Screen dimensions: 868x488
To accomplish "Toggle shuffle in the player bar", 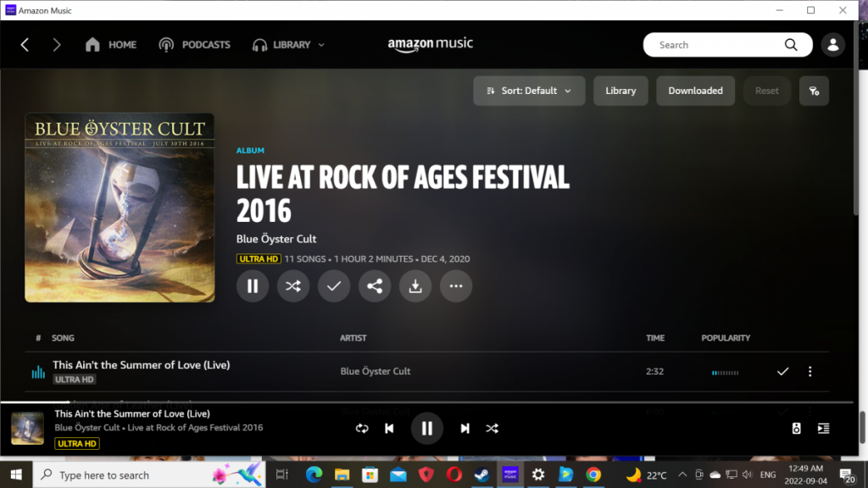I will [492, 428].
